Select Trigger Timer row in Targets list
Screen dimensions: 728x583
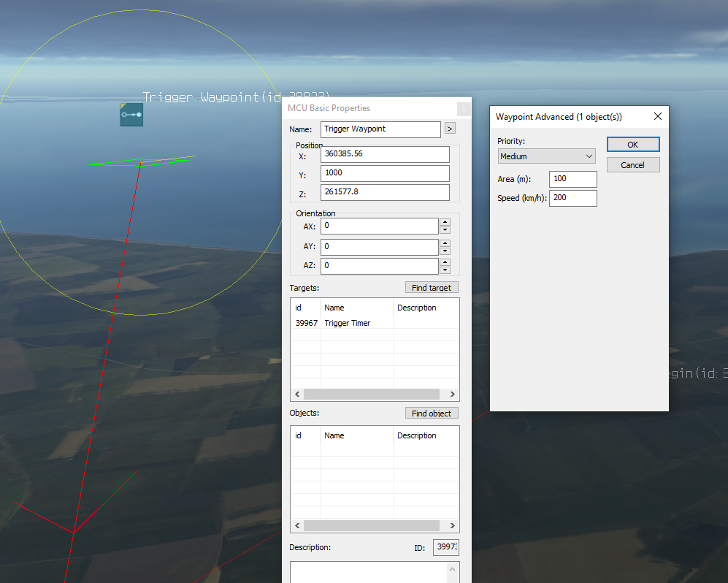(347, 323)
